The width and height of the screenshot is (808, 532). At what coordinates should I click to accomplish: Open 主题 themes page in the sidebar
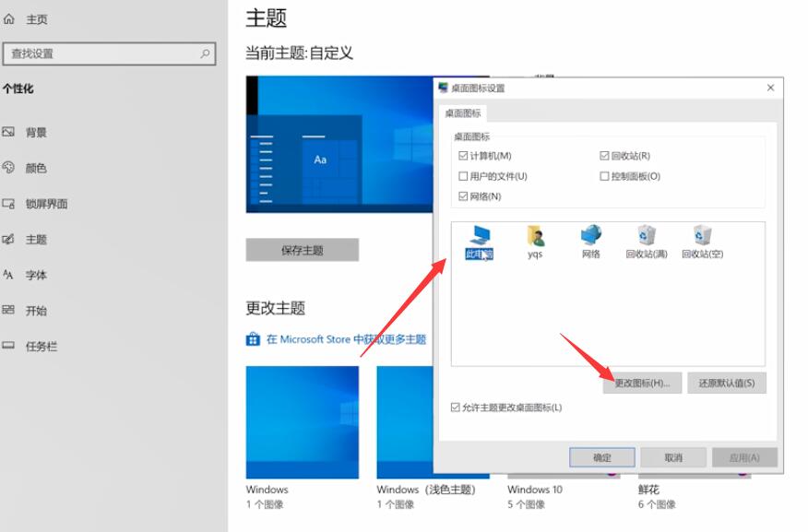coord(36,239)
